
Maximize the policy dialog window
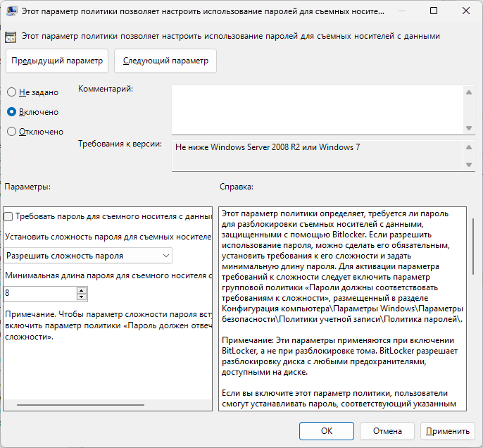pos(434,11)
